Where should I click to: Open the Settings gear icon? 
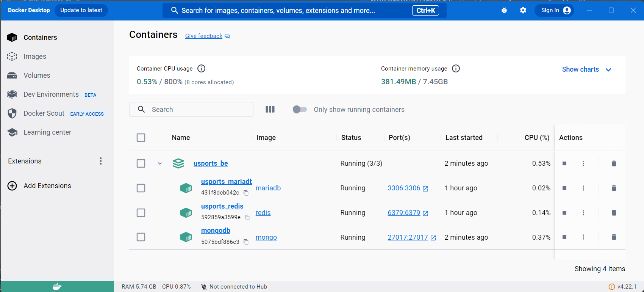[x=523, y=10]
